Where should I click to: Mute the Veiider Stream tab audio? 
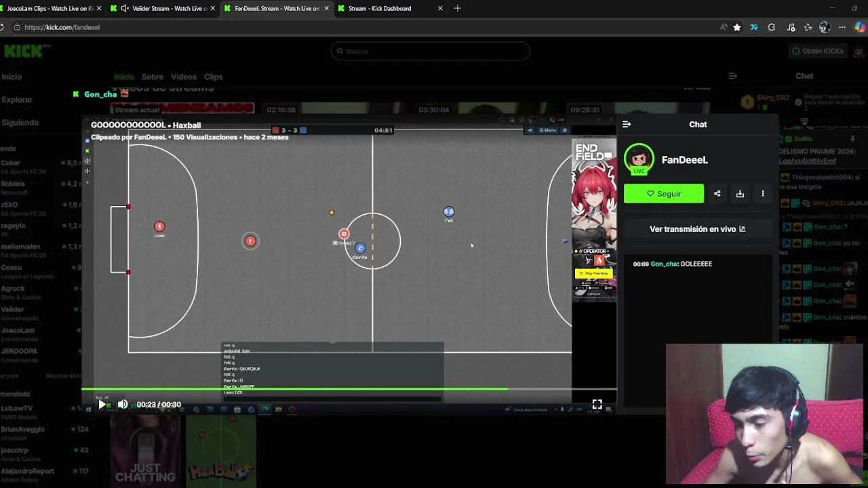(x=124, y=8)
